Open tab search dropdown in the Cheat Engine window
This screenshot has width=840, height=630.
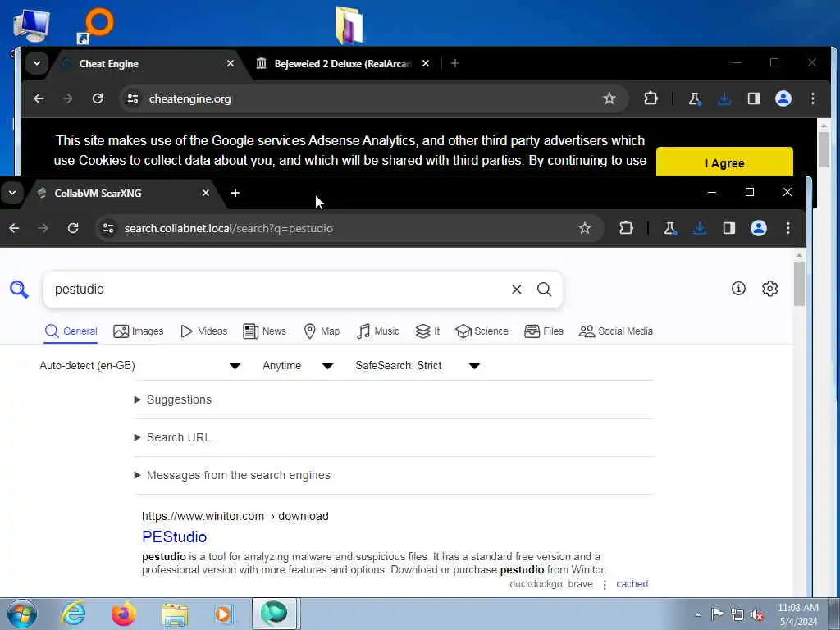click(36, 63)
